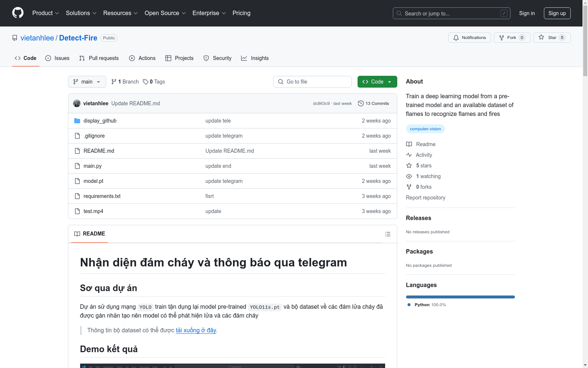Expand the Solutions menu
The height and width of the screenshot is (368, 588).
coord(81,13)
